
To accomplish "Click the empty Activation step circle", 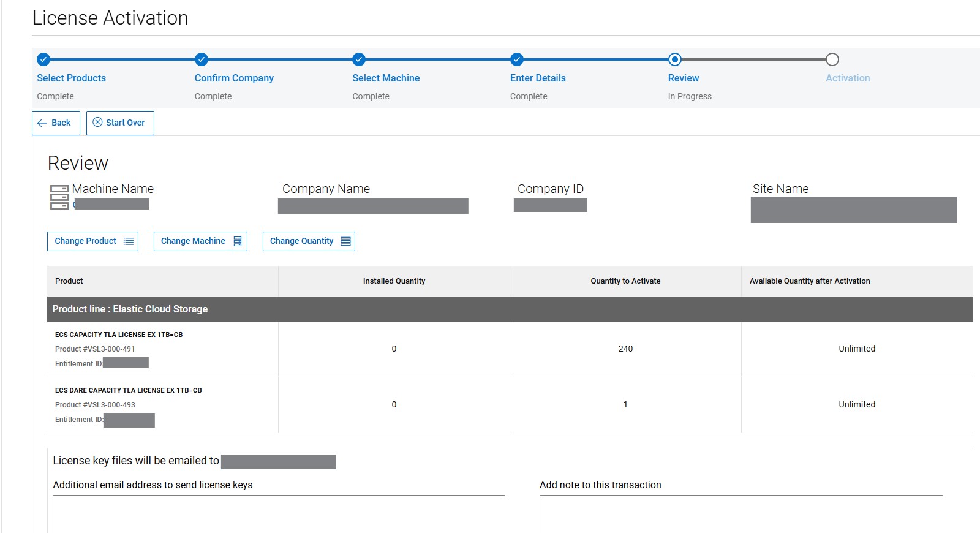I will click(x=832, y=59).
